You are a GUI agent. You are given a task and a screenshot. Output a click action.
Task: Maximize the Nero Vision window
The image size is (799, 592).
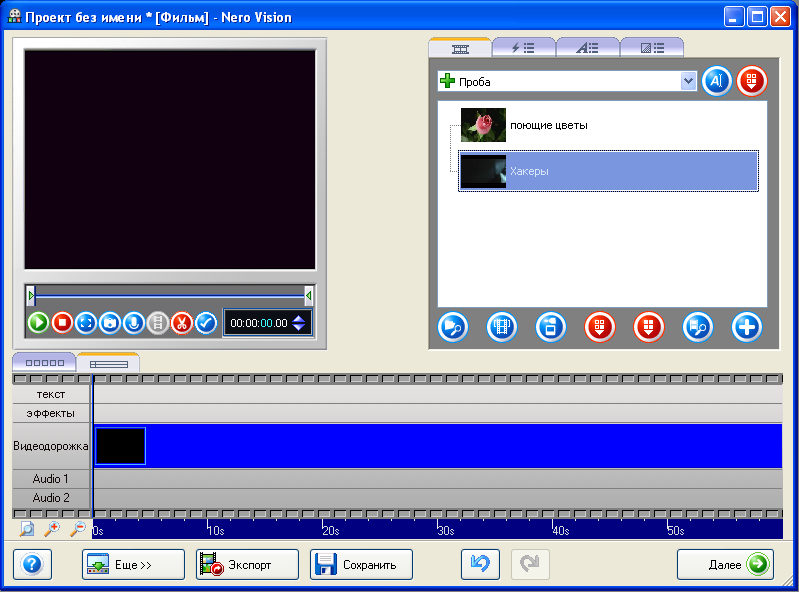click(x=757, y=17)
